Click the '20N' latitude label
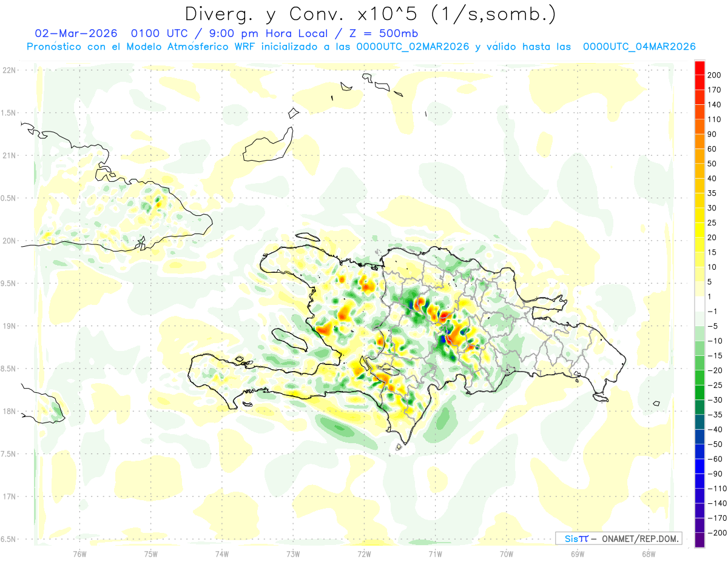 pyautogui.click(x=9, y=241)
